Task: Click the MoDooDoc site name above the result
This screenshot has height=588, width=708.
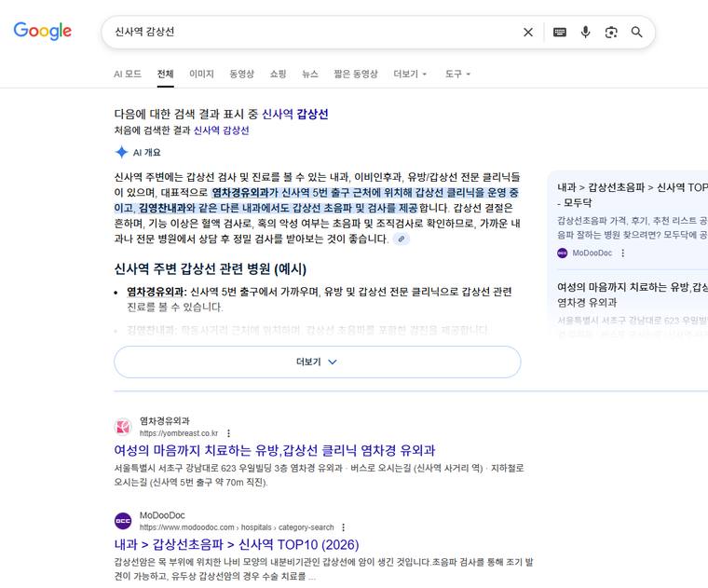Action: click(162, 515)
